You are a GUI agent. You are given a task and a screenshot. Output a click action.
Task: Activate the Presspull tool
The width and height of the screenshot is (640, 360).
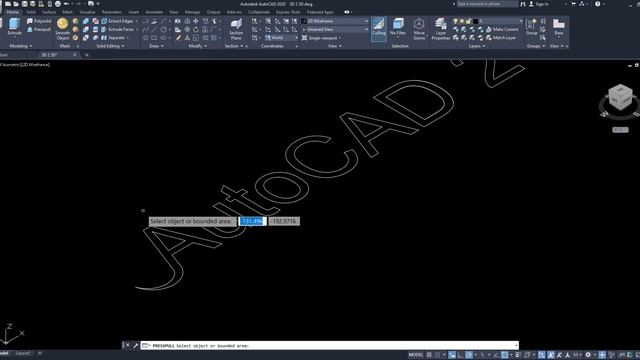[39, 29]
